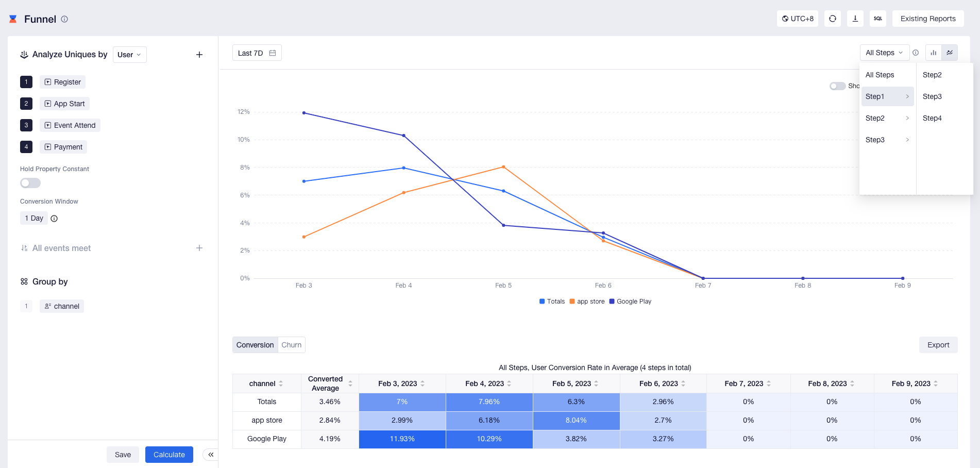Click the Calculate button
The height and width of the screenshot is (468, 980).
tap(169, 455)
